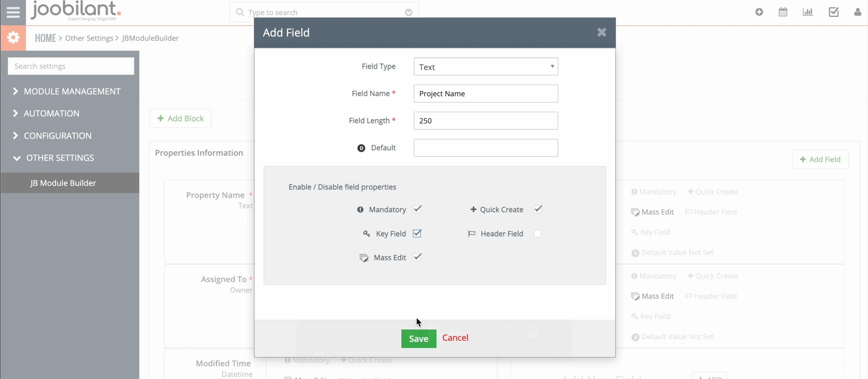This screenshot has height=379, width=868.
Task: Click into the Field Length input
Action: click(486, 121)
